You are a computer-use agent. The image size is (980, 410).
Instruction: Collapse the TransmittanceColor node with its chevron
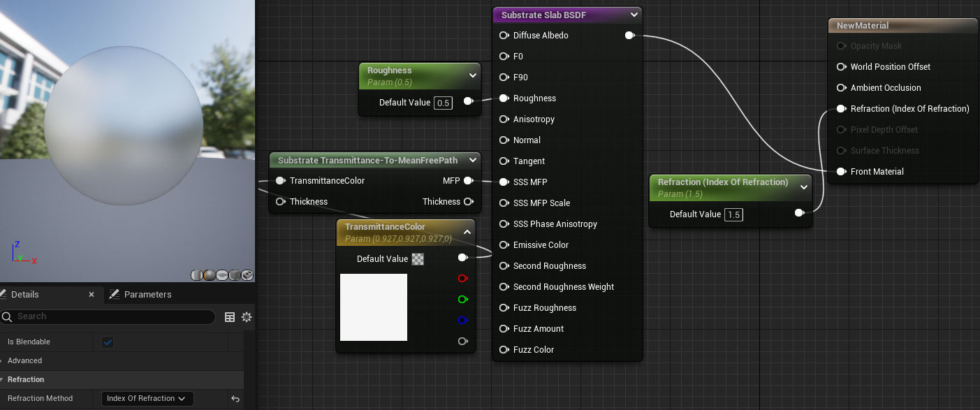[467, 231]
